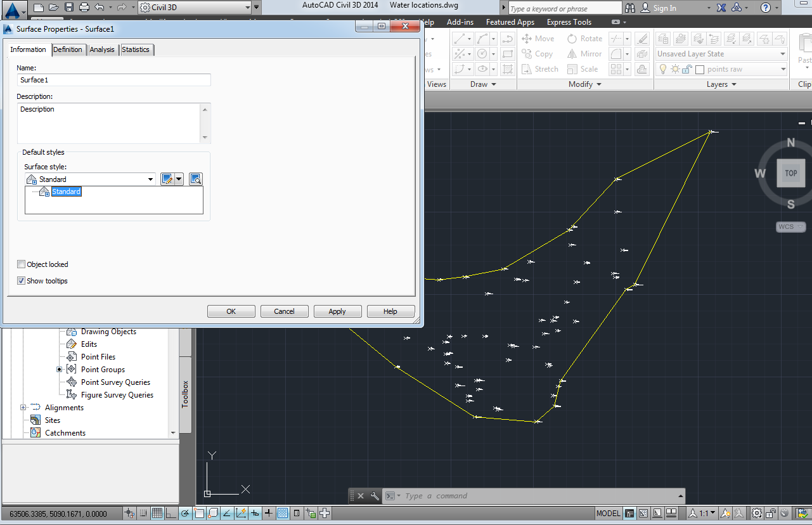This screenshot has width=812, height=525.
Task: Open the AutoCAD application menu button
Action: [x=14, y=9]
